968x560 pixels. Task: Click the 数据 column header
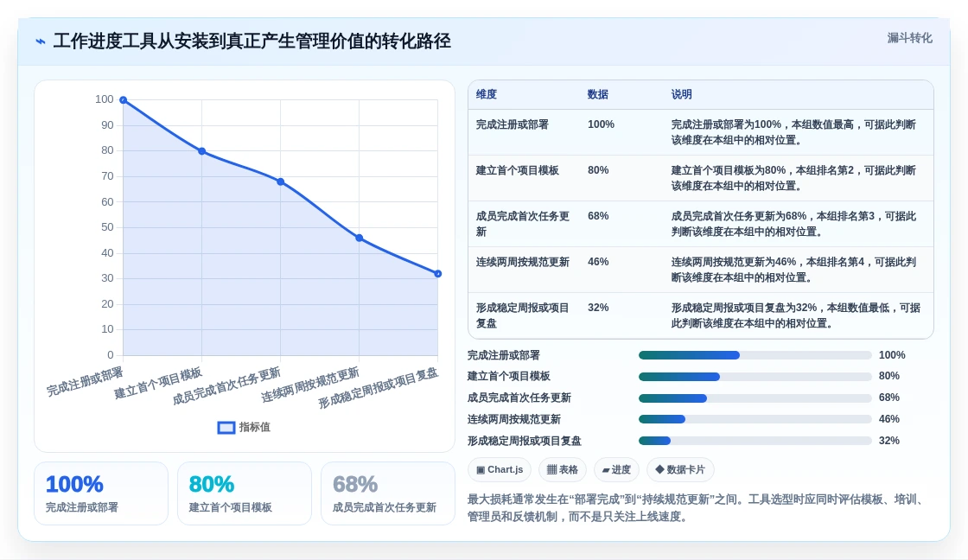[597, 94]
